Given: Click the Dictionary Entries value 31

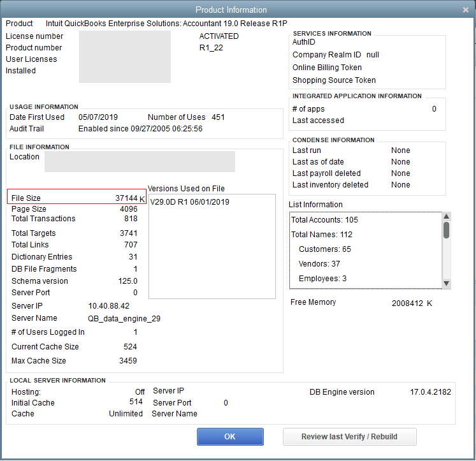Looking at the screenshot, I should (x=133, y=257).
